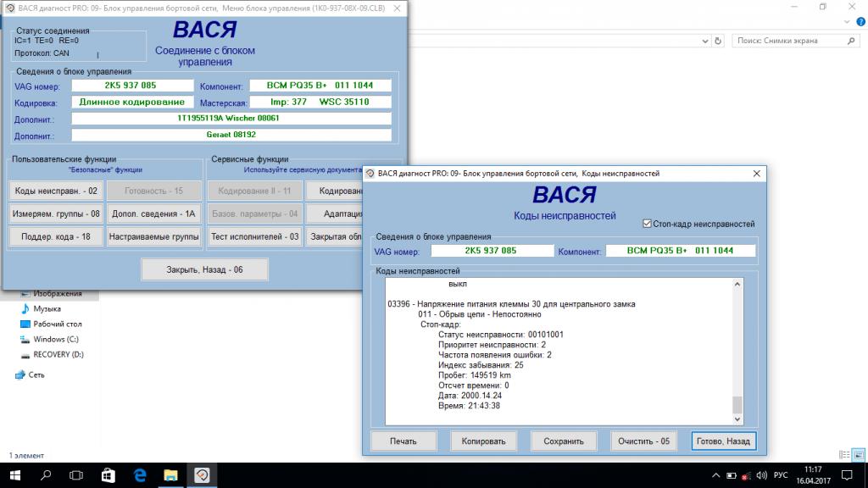The image size is (868, 488).
Task: Restore down the Explorer window
Action: 822,7
